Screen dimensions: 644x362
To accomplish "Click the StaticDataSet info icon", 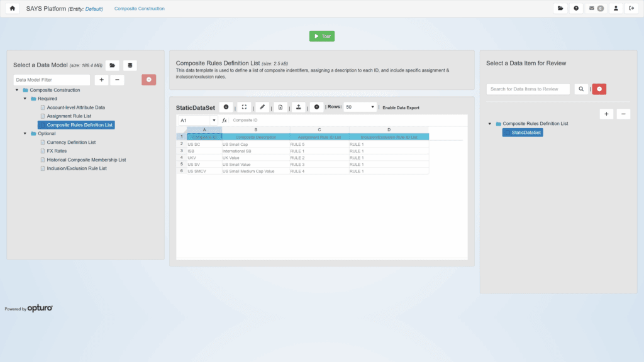I will [x=226, y=107].
